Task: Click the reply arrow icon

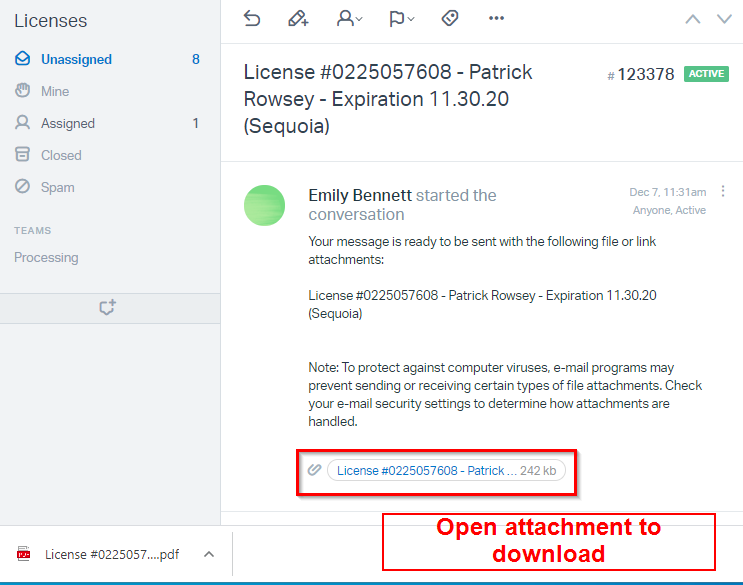Action: coord(252,18)
